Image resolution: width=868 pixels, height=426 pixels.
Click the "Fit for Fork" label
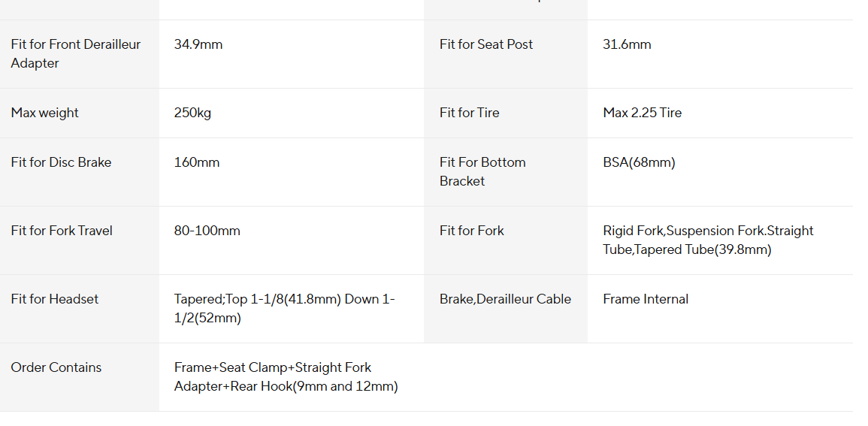coord(472,231)
